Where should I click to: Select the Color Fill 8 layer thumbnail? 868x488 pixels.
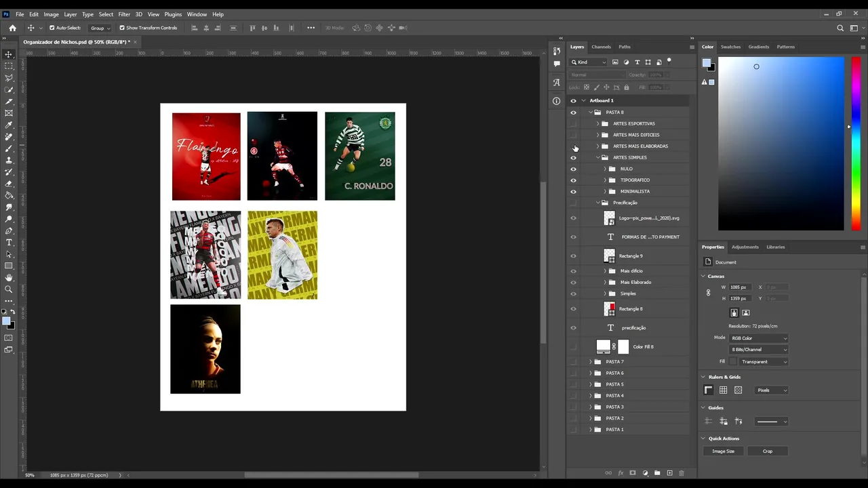coord(603,347)
